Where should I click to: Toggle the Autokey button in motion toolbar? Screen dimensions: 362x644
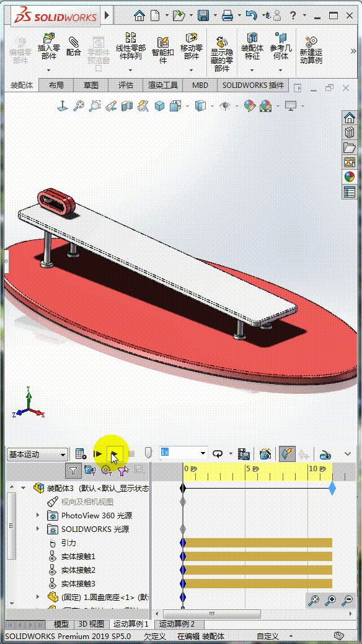(x=287, y=454)
